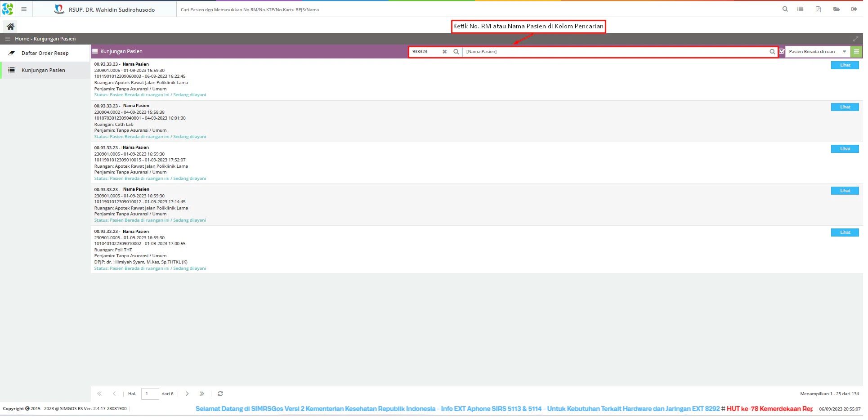
Task: Refresh the visit list
Action: pos(220,394)
